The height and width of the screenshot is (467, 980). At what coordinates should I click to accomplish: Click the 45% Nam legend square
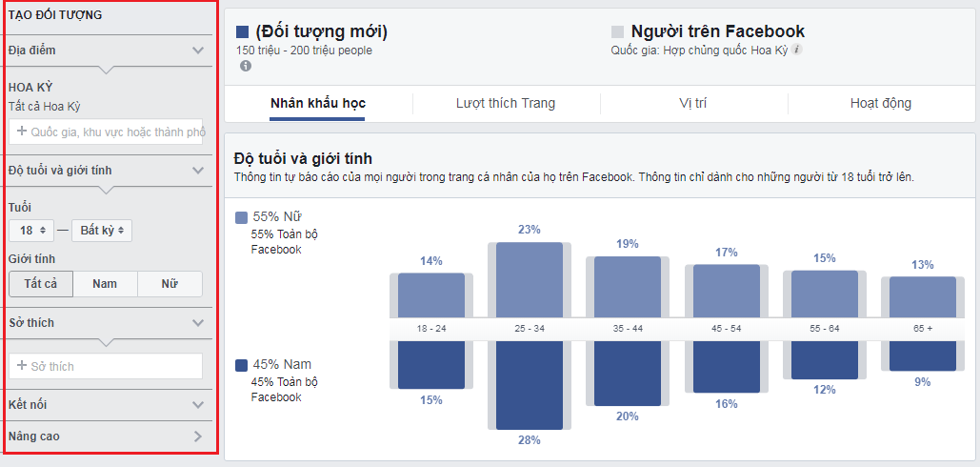pos(241,365)
